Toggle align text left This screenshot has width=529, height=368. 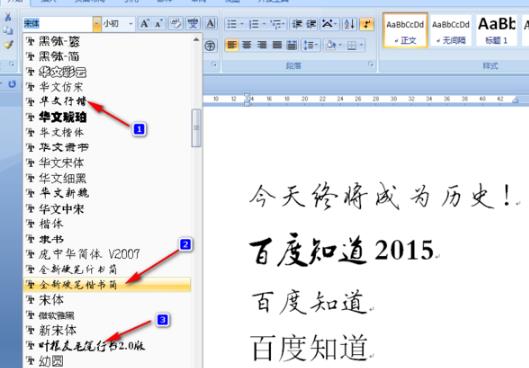[232, 45]
